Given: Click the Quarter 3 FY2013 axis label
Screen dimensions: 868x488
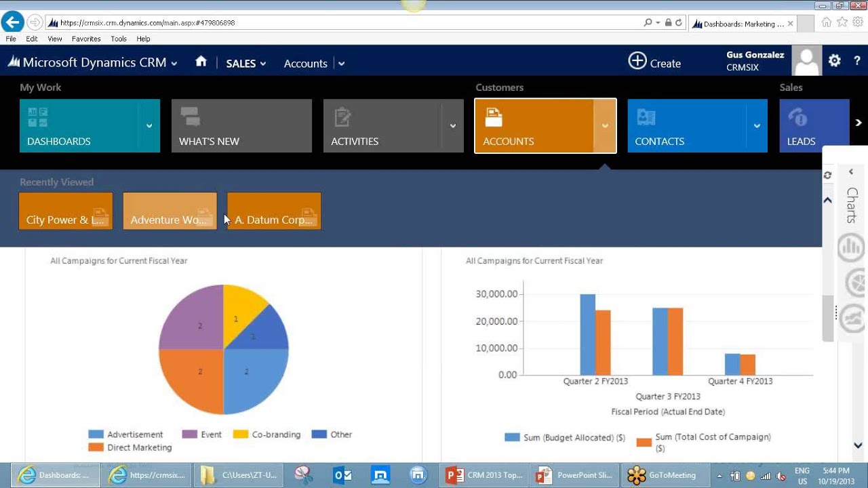Looking at the screenshot, I should [x=668, y=396].
